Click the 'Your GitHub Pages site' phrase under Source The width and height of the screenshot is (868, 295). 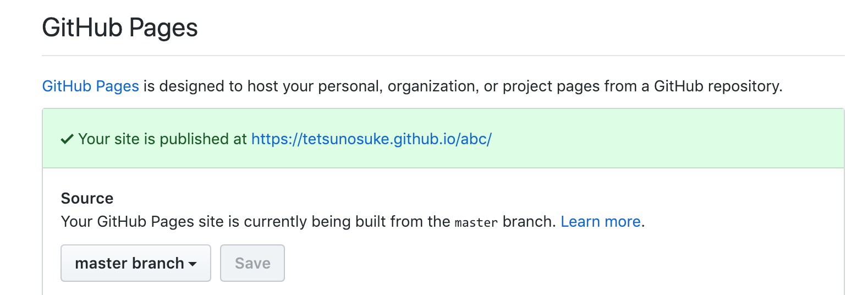tap(142, 221)
